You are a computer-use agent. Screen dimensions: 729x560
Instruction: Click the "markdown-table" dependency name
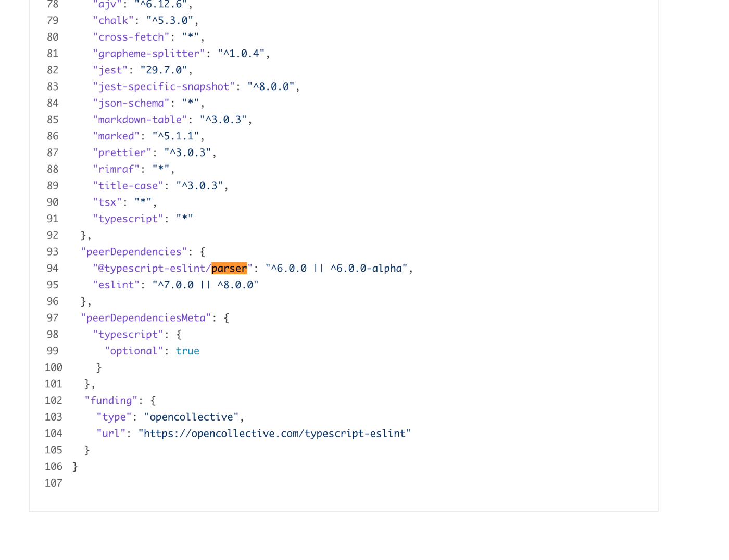[140, 120]
